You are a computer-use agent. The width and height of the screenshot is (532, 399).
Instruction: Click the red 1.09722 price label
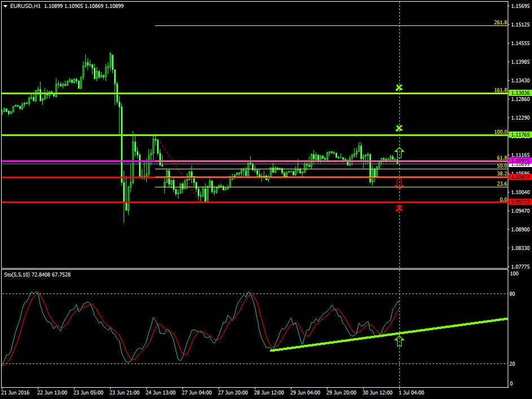(519, 202)
